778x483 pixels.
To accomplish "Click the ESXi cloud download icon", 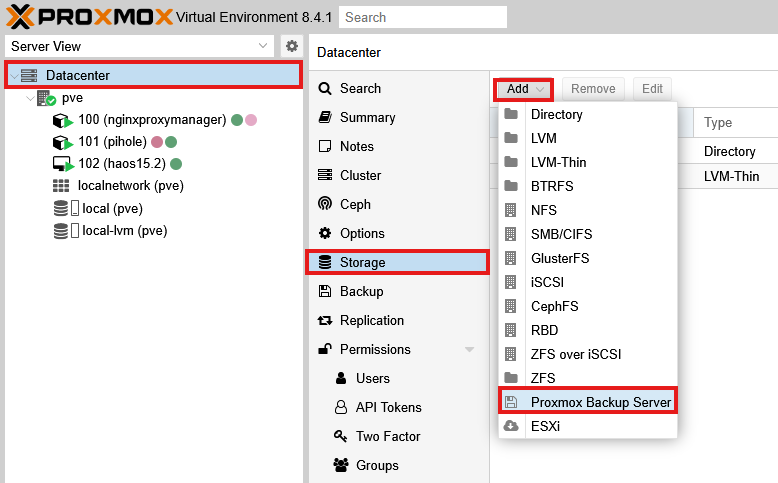I will click(x=511, y=426).
